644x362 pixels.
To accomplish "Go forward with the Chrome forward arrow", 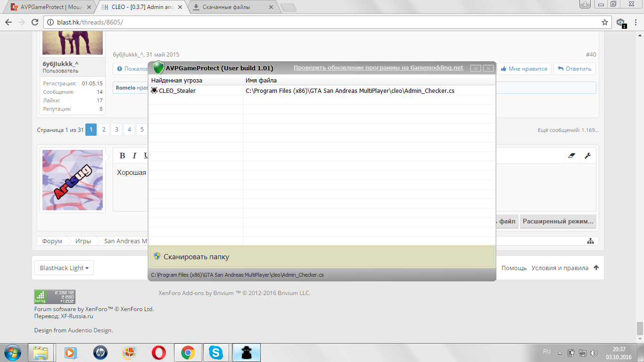I will tap(21, 22).
